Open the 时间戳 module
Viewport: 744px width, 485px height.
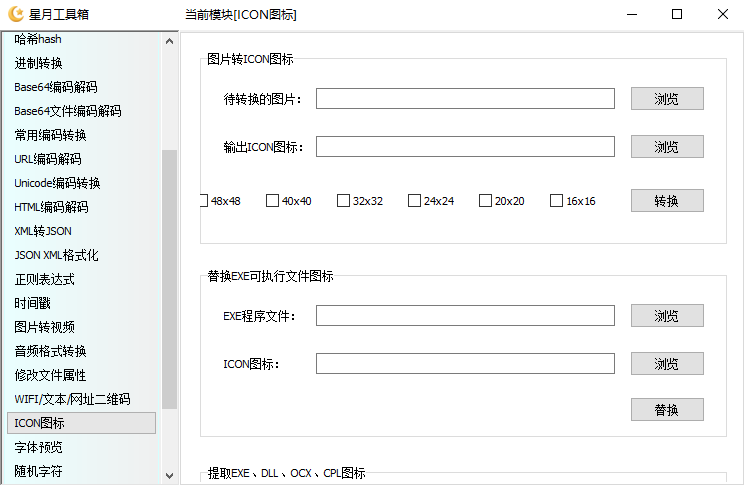pos(32,303)
